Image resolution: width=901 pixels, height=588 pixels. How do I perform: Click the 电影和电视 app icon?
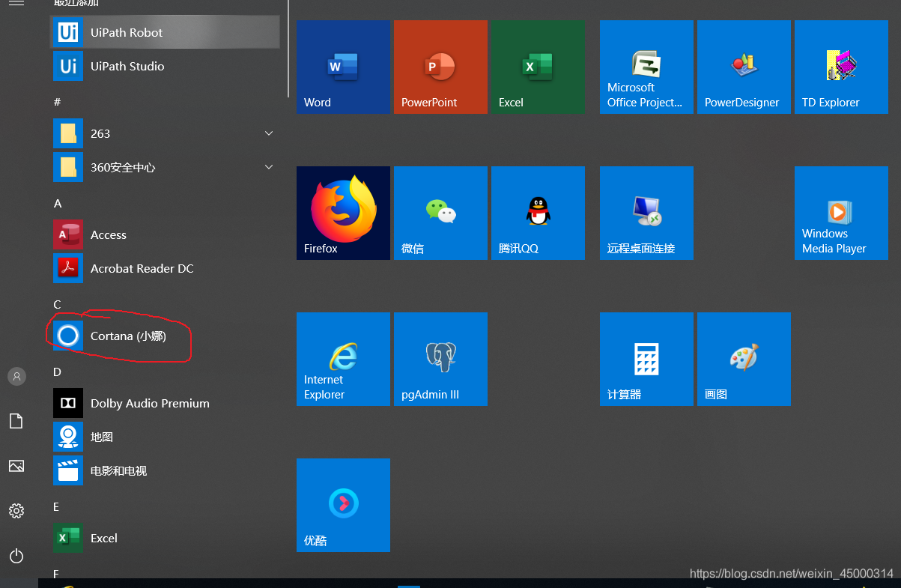click(68, 470)
